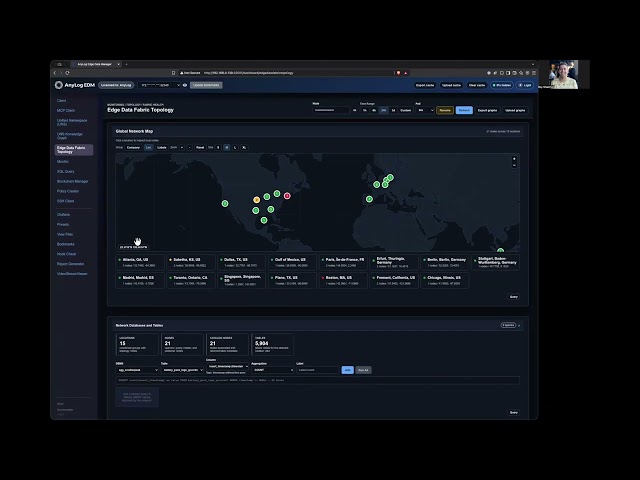This screenshot has width=640, height=480.
Task: Click the bookmark icon in address bar
Action: [x=173, y=73]
